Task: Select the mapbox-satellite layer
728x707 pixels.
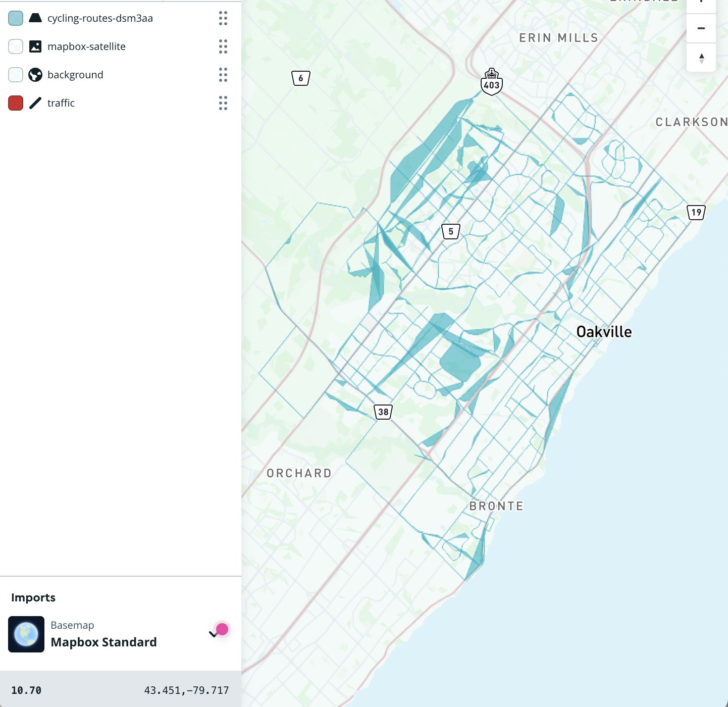Action: click(86, 46)
